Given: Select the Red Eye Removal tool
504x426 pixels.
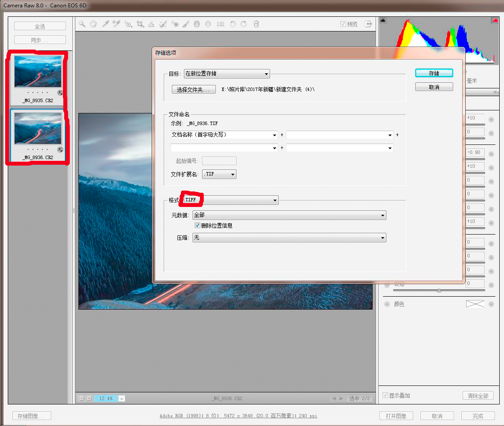Looking at the screenshot, I should [175, 24].
